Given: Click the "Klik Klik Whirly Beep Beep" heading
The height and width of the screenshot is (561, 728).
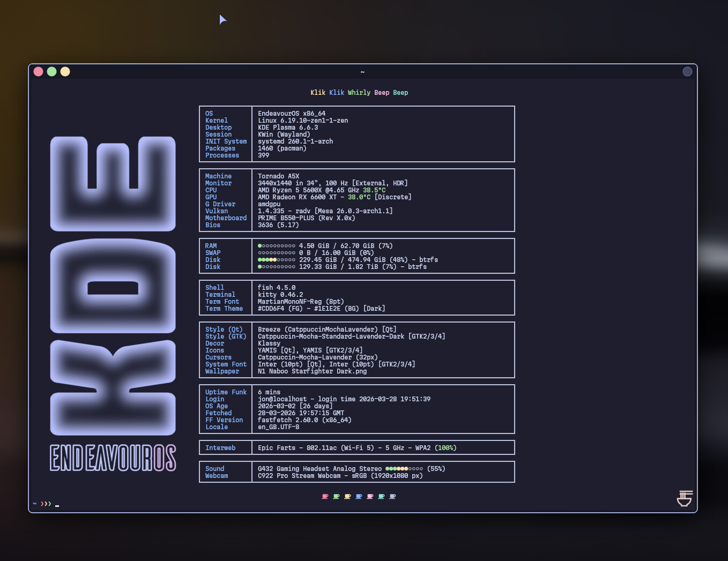Looking at the screenshot, I should [x=359, y=93].
